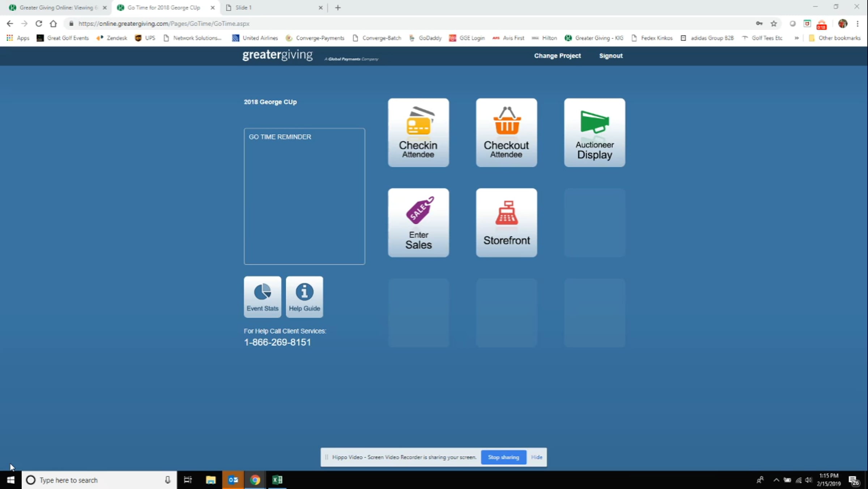Open the Checkin Attendee tile
The image size is (868, 489).
pyautogui.click(x=418, y=132)
